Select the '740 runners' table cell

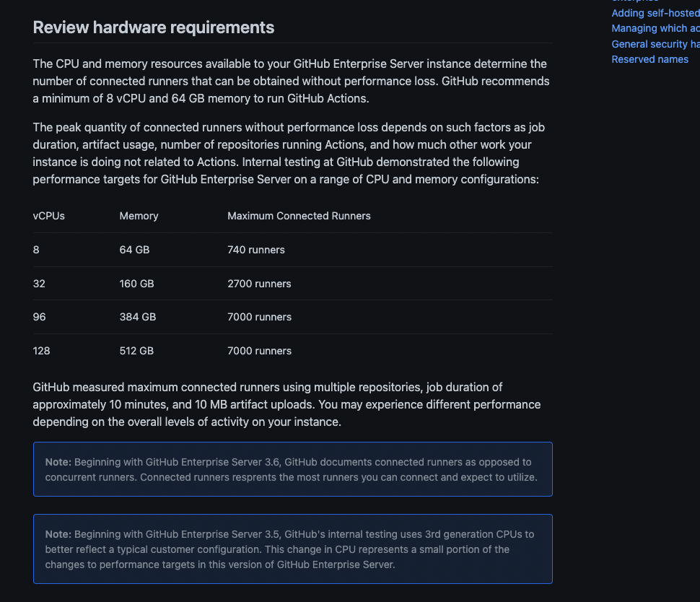(256, 250)
